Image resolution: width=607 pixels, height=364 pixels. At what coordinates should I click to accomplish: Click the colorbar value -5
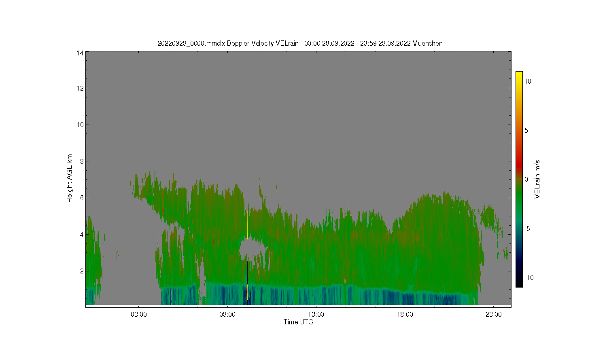click(527, 229)
